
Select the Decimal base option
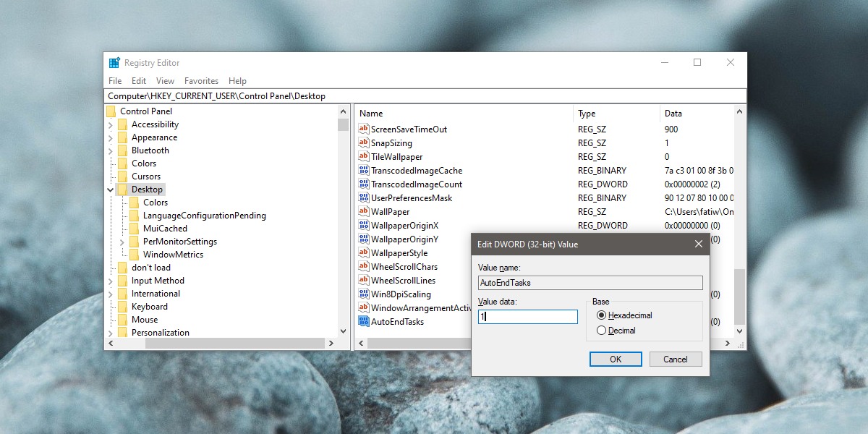coord(603,330)
